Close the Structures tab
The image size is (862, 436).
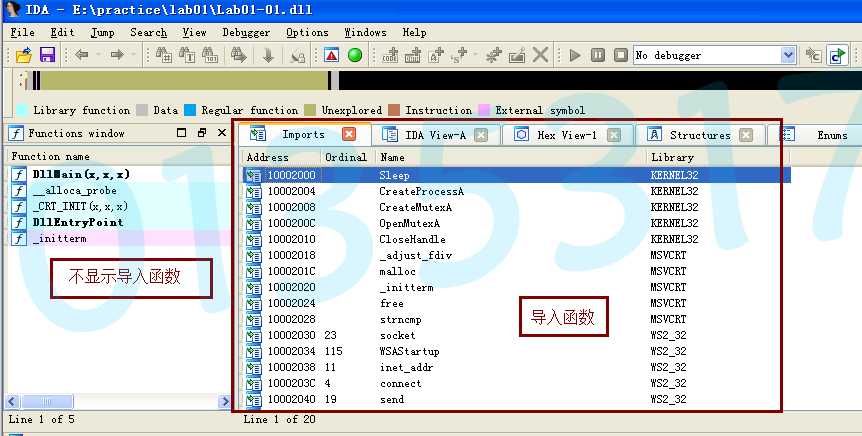[746, 135]
